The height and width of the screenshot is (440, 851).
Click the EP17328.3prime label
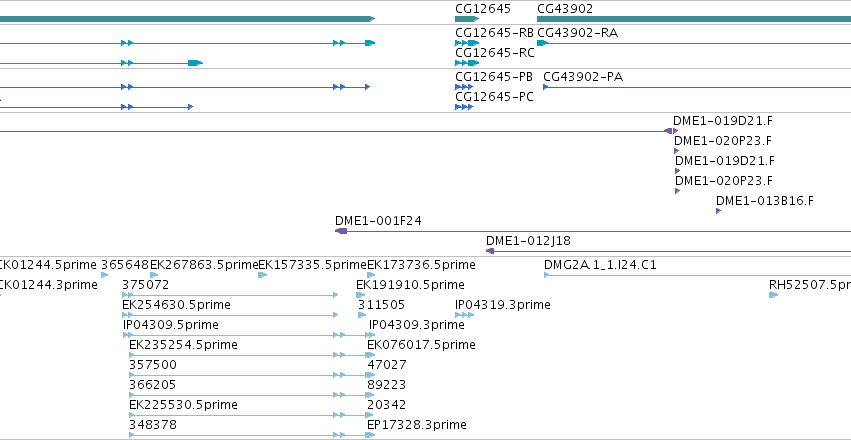pyautogui.click(x=417, y=424)
